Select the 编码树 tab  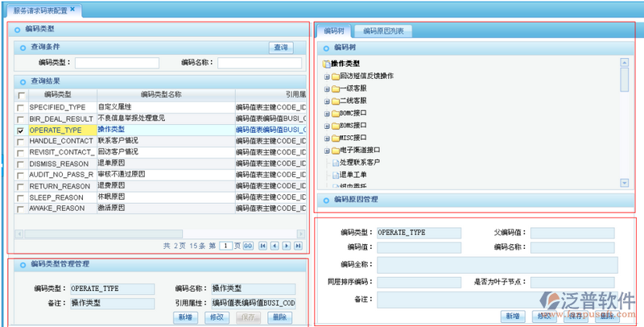333,31
